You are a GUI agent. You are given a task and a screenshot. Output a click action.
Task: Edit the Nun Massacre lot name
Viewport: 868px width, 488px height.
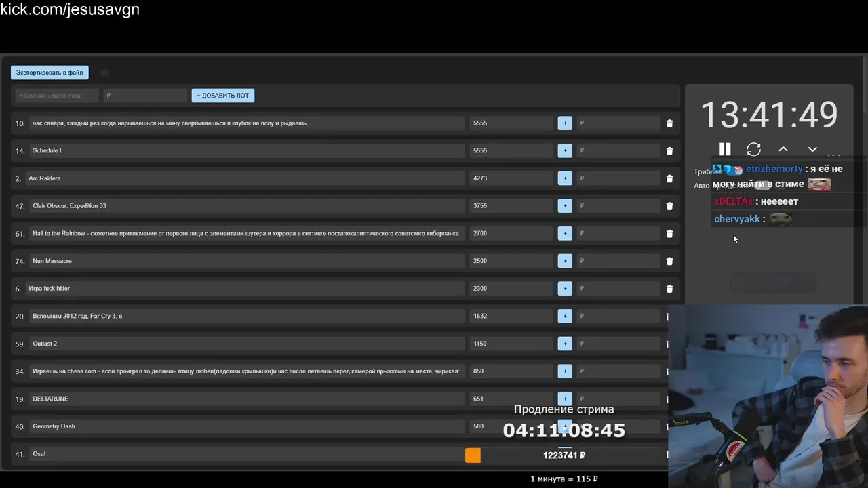(x=246, y=261)
